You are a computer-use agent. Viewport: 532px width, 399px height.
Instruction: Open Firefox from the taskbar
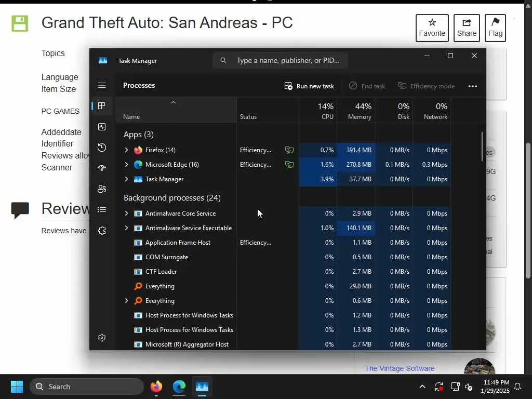point(156,387)
